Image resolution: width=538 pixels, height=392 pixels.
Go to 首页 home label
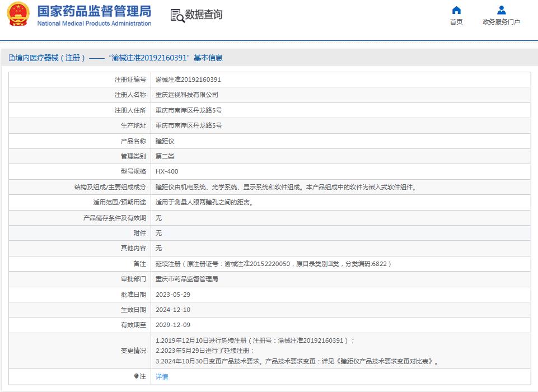(456, 22)
